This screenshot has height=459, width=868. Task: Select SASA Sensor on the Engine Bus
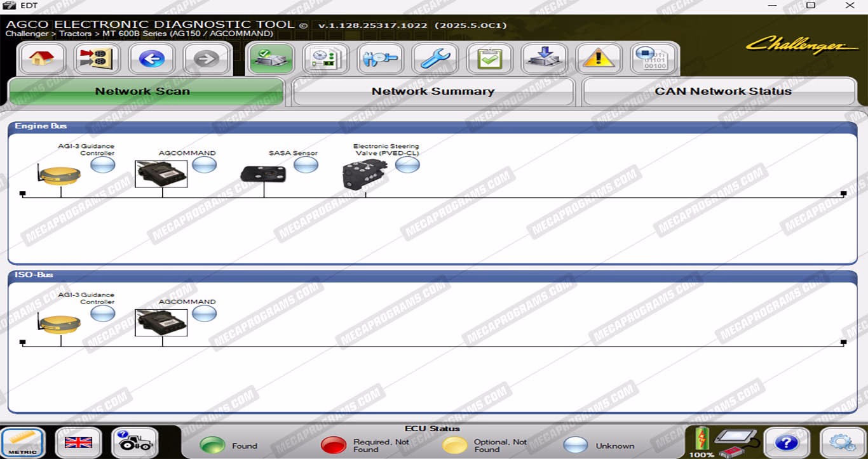click(x=263, y=174)
